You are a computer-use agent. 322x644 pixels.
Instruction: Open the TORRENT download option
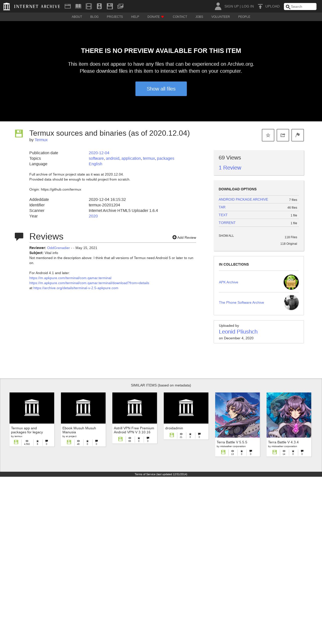click(227, 223)
